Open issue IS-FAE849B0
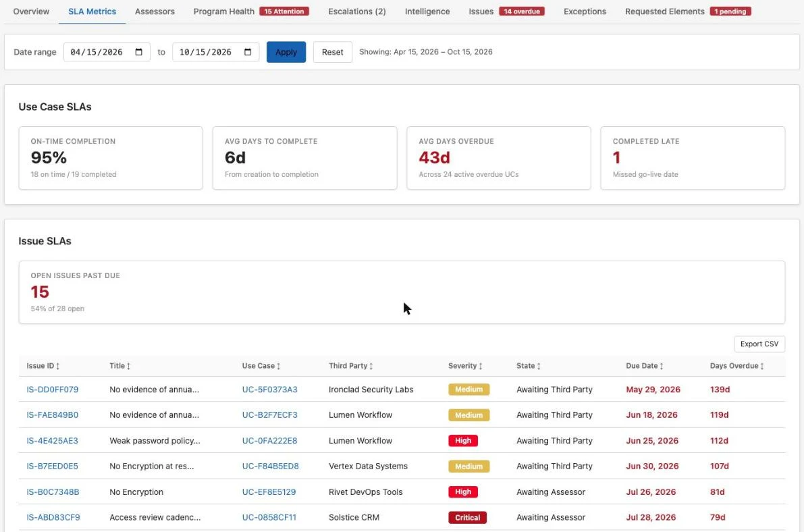The height and width of the screenshot is (532, 804). pyautogui.click(x=52, y=415)
